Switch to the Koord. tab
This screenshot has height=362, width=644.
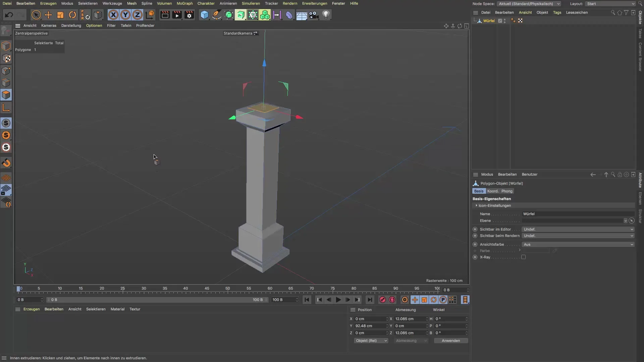point(492,191)
